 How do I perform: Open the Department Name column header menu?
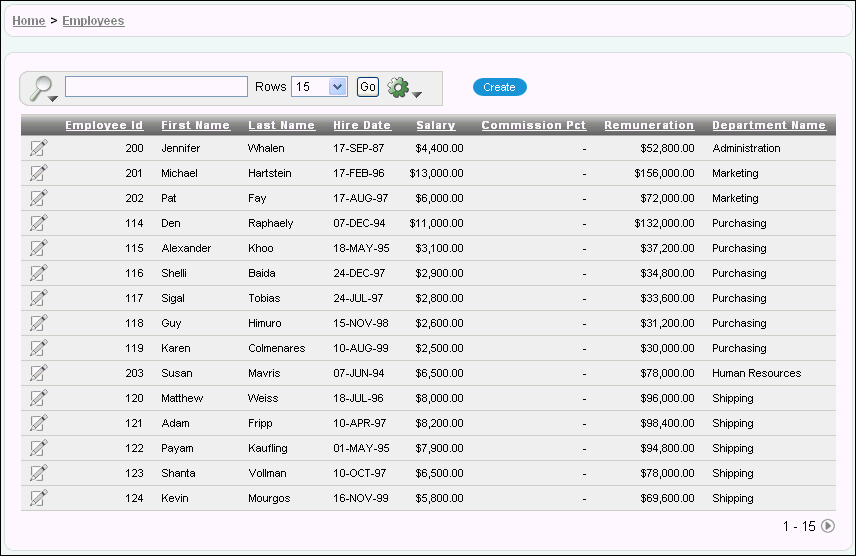(x=768, y=125)
